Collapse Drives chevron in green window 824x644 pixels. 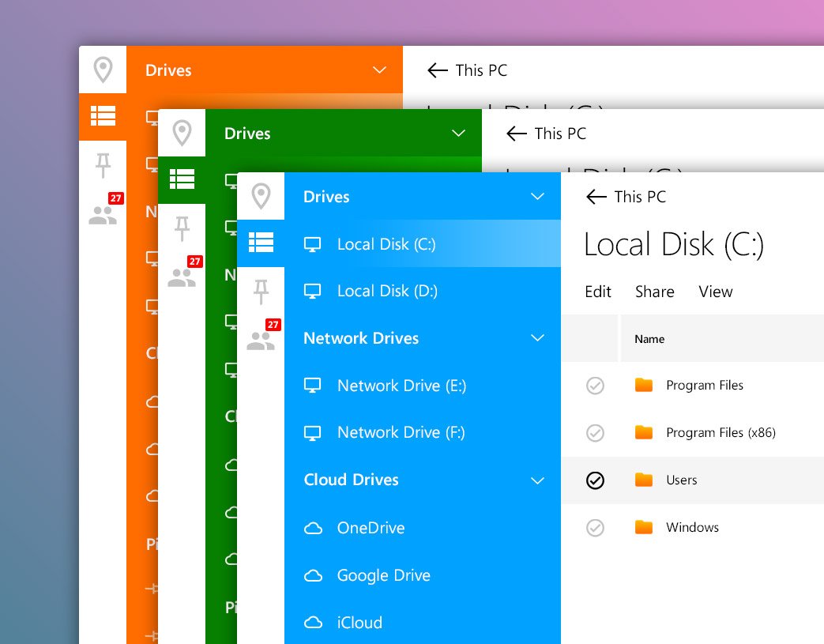[458, 134]
